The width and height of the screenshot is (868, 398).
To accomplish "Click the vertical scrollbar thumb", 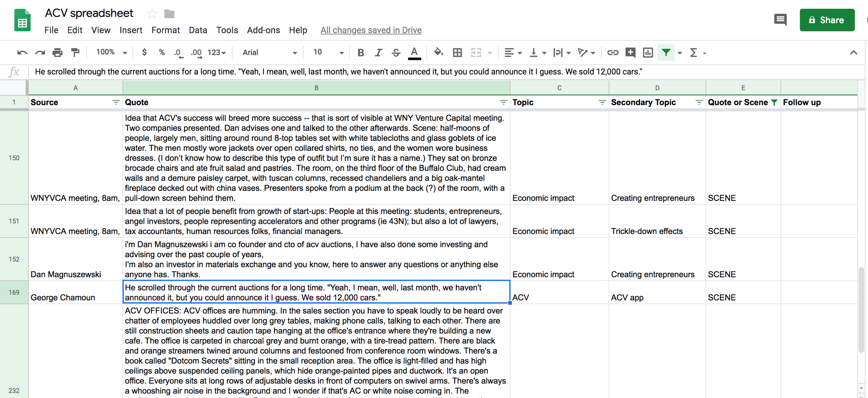I will [861, 310].
